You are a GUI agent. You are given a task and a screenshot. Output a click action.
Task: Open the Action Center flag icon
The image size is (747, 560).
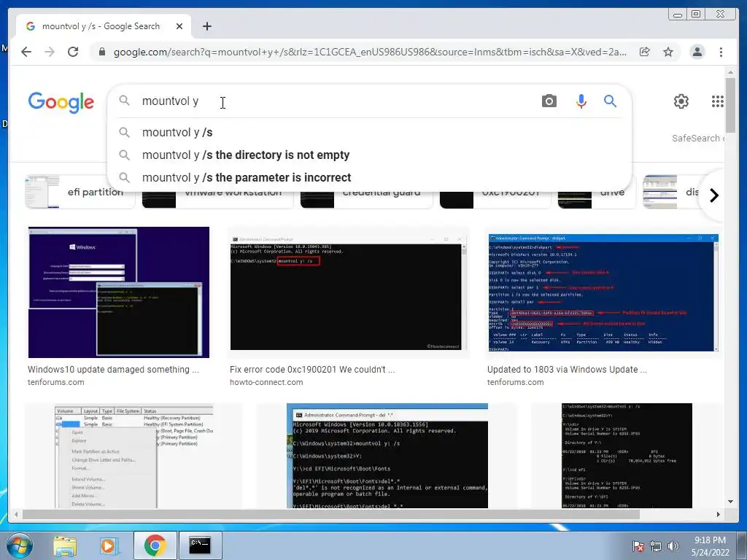click(638, 546)
